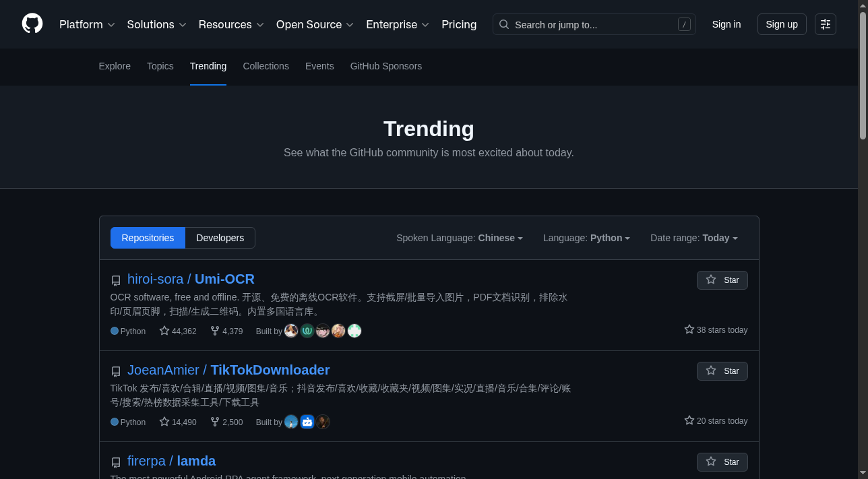This screenshot has width=868, height=479.
Task: Click the 20 stars today text
Action: (716, 420)
